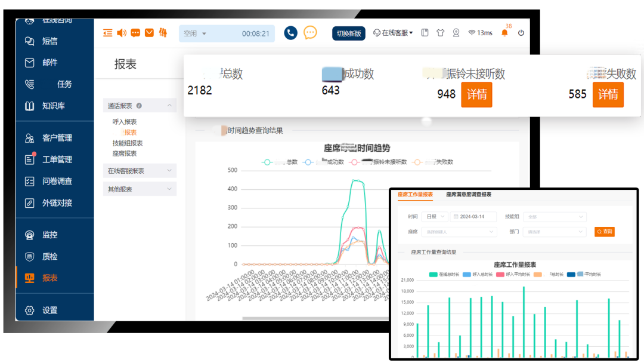Click the orange mail envelope toolbar icon
Screen dimensions: 644x363
point(149,33)
